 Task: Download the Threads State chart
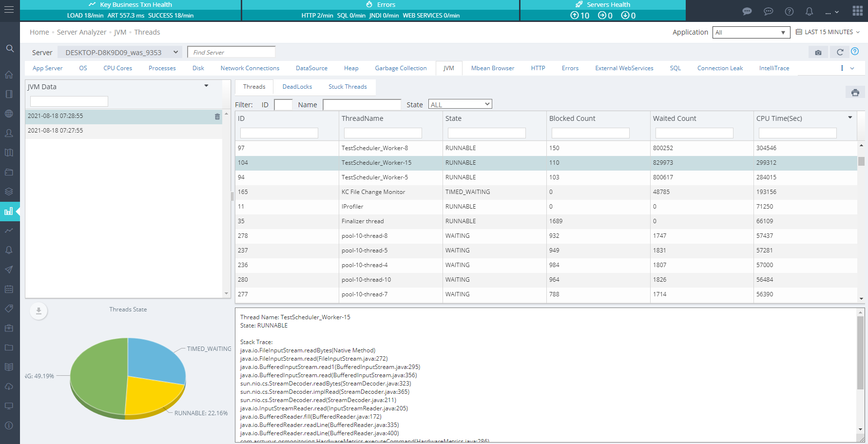39,311
